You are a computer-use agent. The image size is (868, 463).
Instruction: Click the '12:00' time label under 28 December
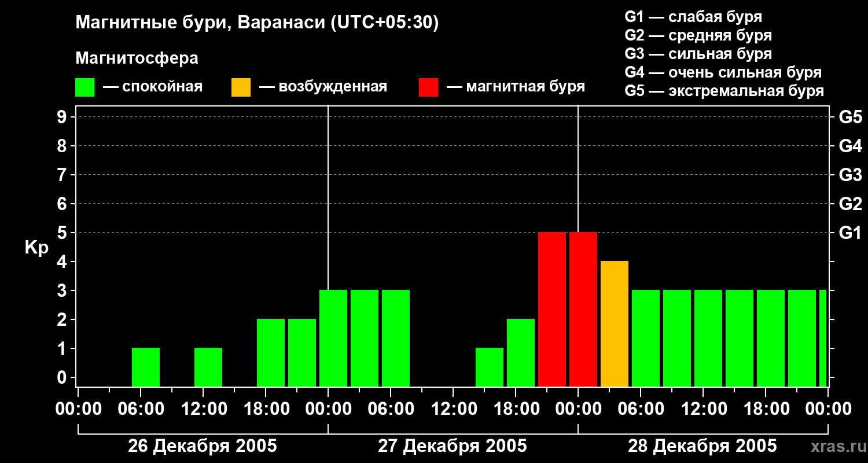[x=703, y=409]
